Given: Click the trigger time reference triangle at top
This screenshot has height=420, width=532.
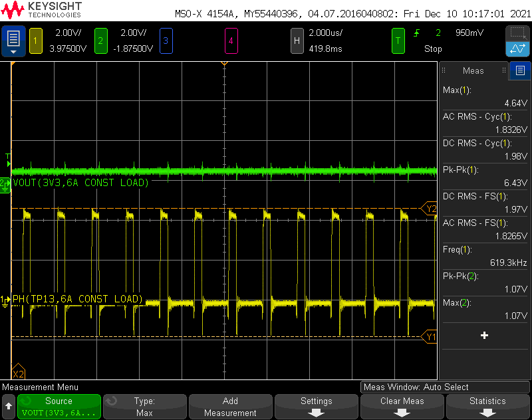Looking at the screenshot, I should pyautogui.click(x=224, y=63).
